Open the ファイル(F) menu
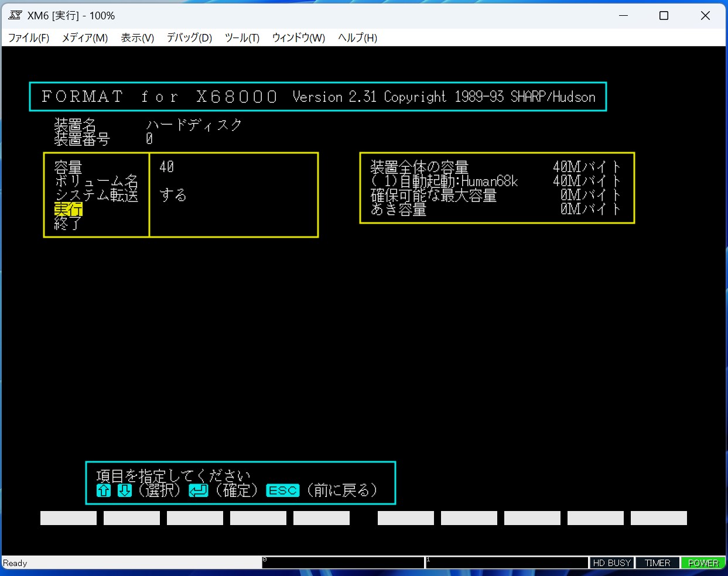Screen dimensions: 728x576 tap(28, 38)
